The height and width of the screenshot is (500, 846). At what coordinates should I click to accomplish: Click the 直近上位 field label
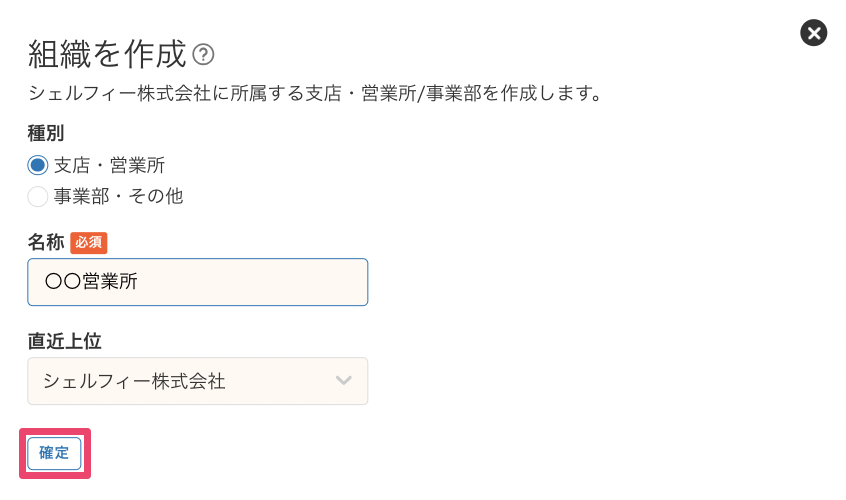click(64, 341)
